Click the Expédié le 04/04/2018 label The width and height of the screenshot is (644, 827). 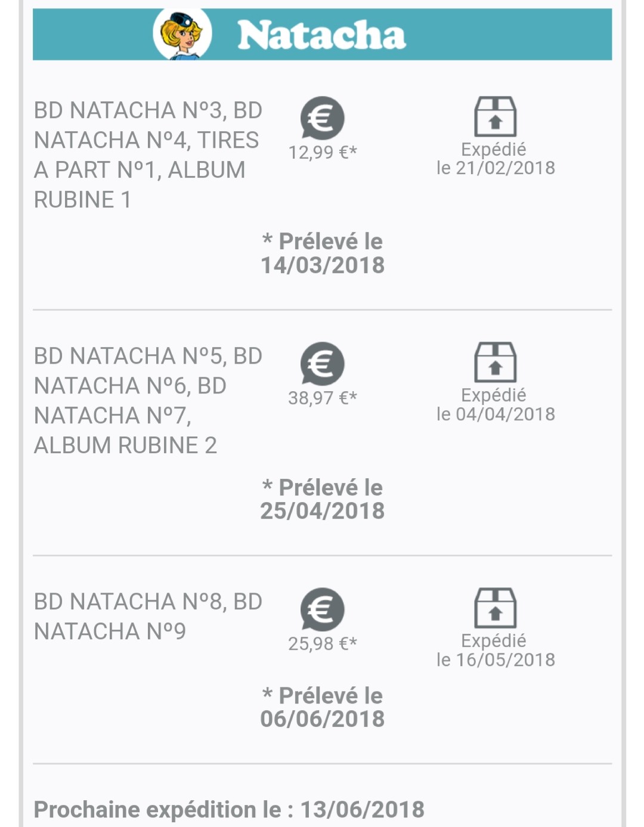click(x=496, y=404)
